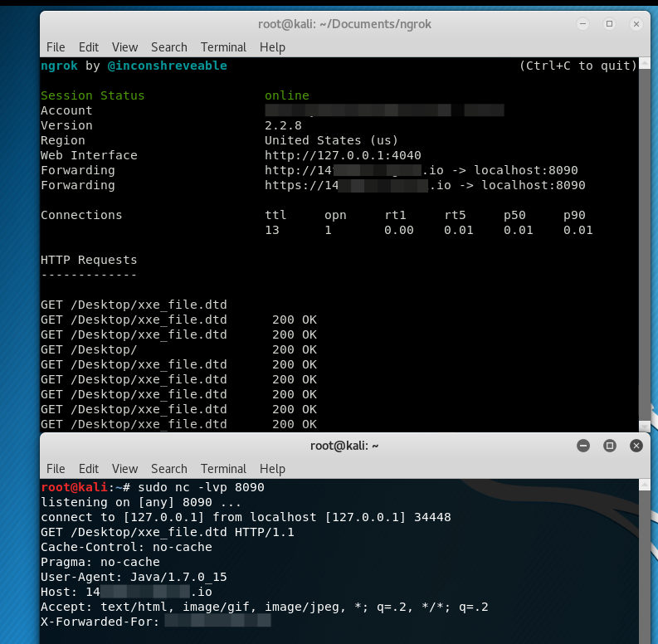Click the blurred Account value
Viewport: 658px width, 644px height.
click(x=384, y=110)
